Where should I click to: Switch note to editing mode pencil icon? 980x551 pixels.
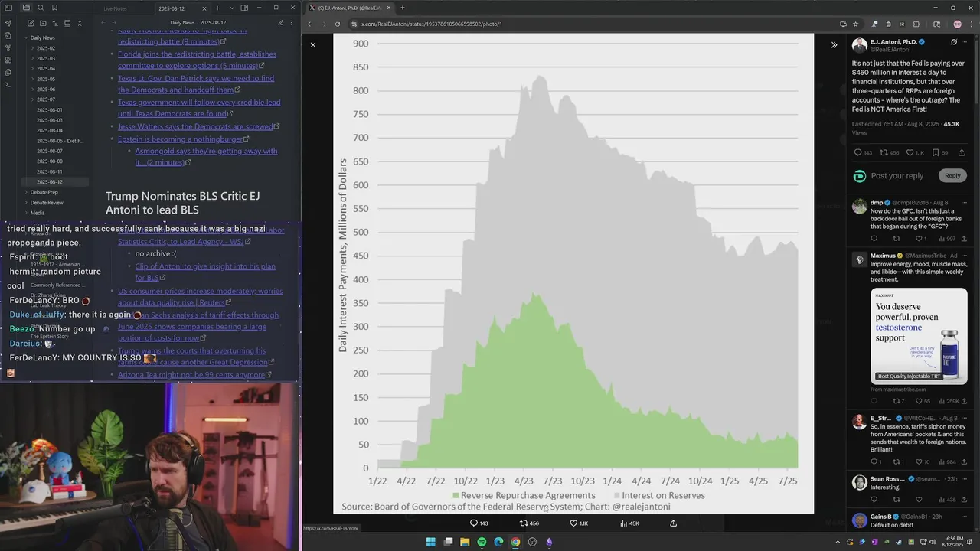[x=281, y=23]
